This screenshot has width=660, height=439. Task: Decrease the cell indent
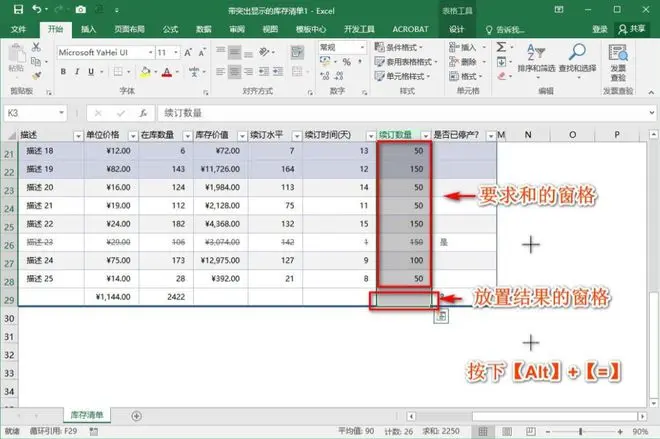pyautogui.click(x=264, y=72)
